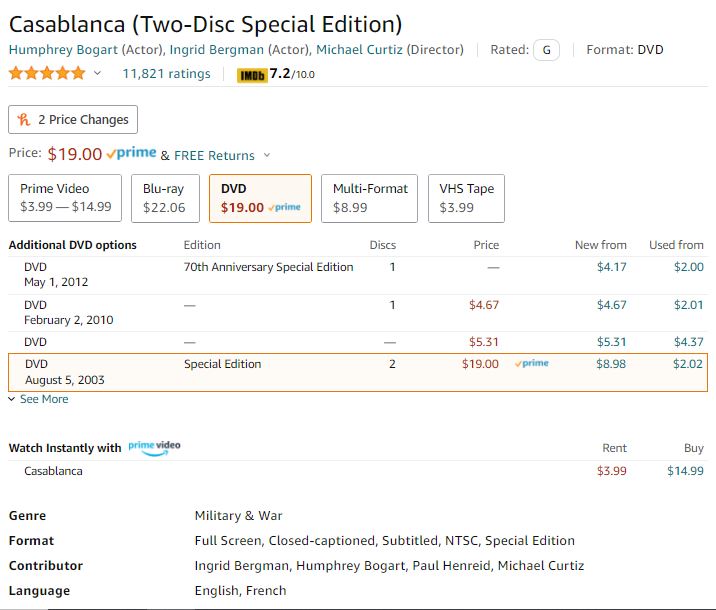The height and width of the screenshot is (610, 716).
Task: Open Humphrey Bogart actor link
Action: (x=63, y=50)
